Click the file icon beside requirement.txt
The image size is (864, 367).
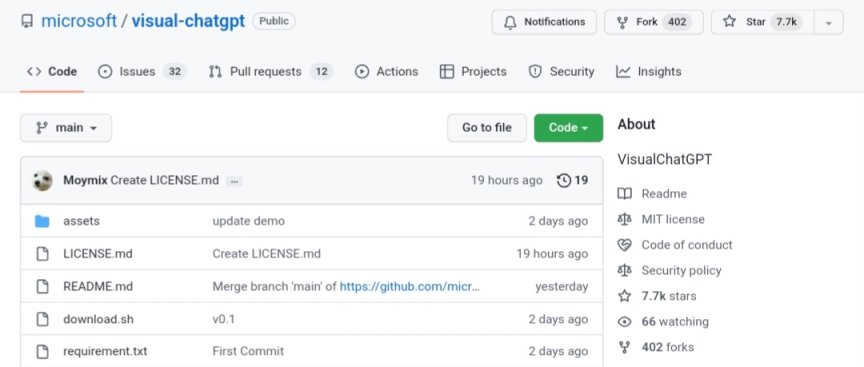(x=42, y=352)
